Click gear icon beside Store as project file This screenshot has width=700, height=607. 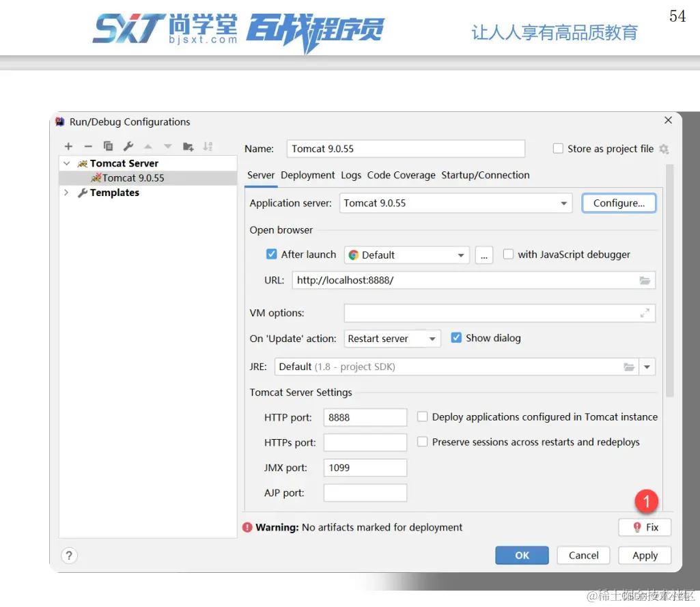[x=664, y=149]
